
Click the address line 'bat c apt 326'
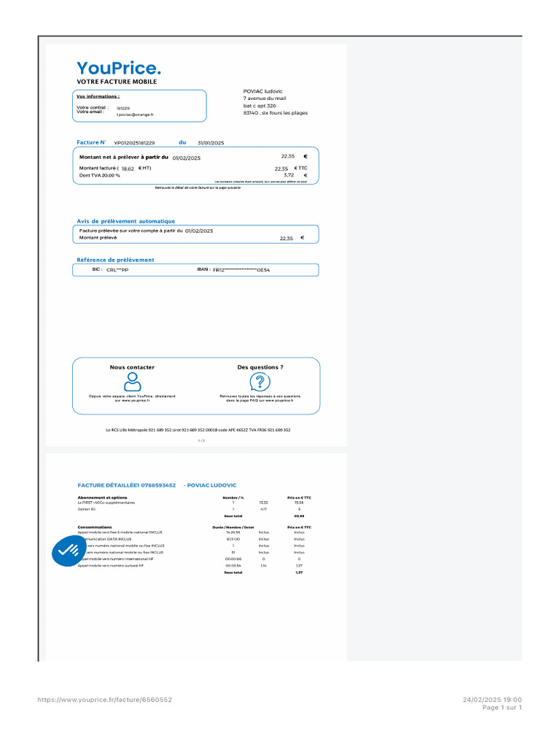[260, 106]
